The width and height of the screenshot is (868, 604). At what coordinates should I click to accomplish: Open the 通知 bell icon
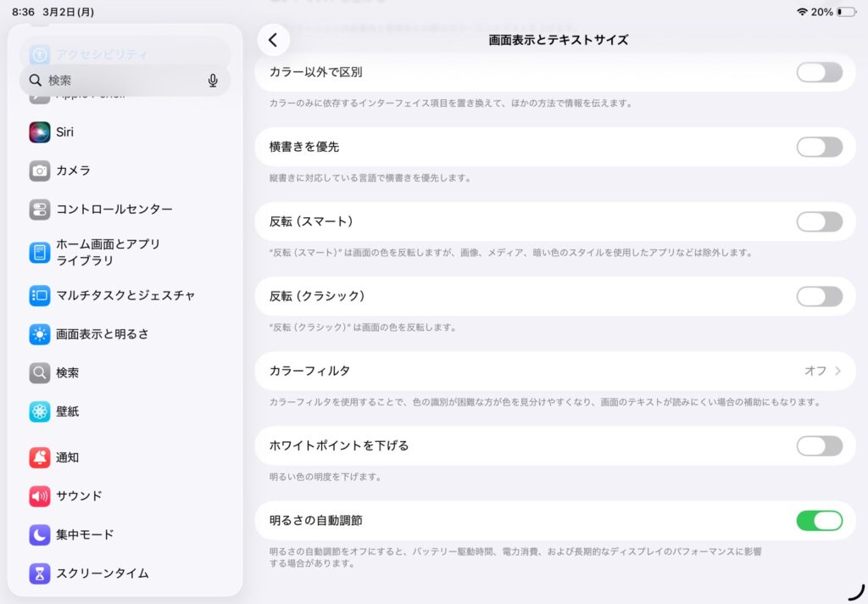click(40, 457)
